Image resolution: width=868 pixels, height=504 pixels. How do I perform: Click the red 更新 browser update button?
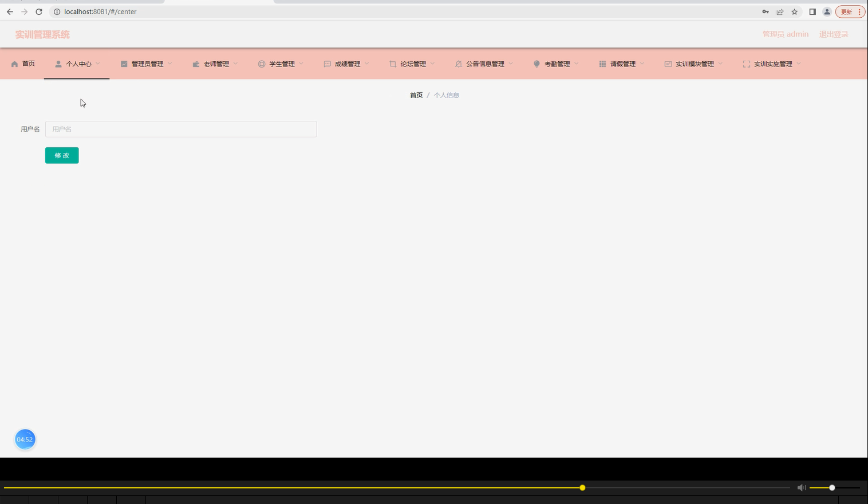coord(850,11)
